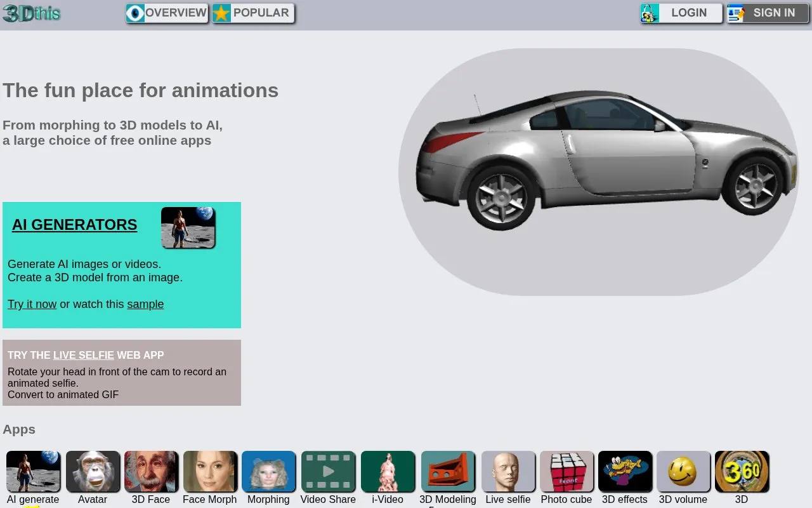Screen dimensions: 812x508
Task: Click the 3Dthis logo
Action: coord(31,13)
